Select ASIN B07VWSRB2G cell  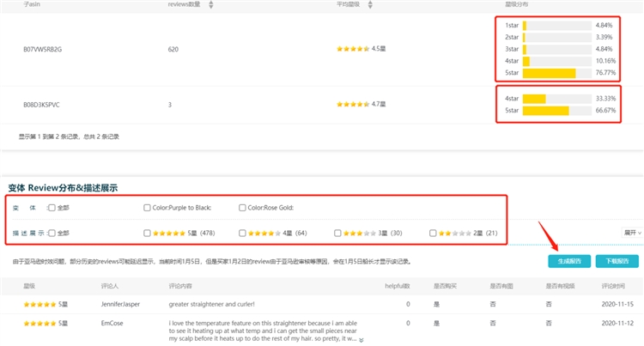pyautogui.click(x=42, y=49)
